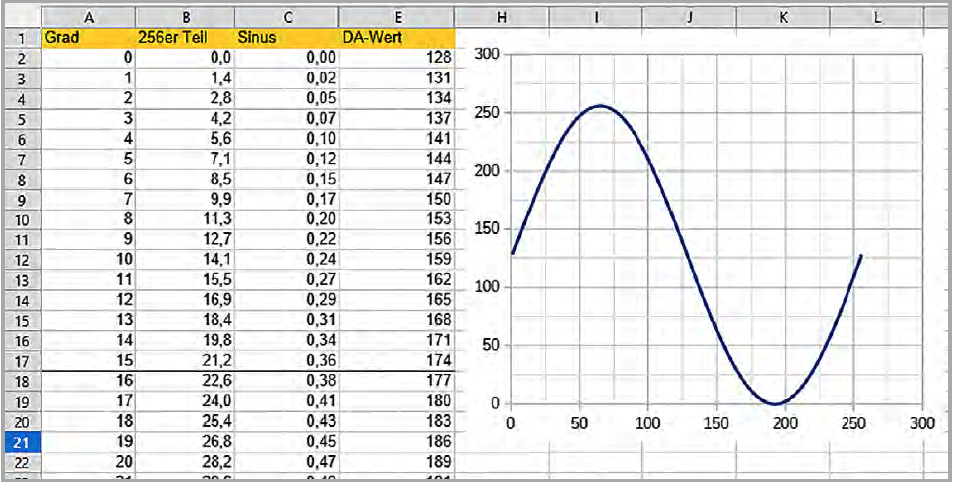Select 256er Teil cell showing 7,1

[185, 159]
